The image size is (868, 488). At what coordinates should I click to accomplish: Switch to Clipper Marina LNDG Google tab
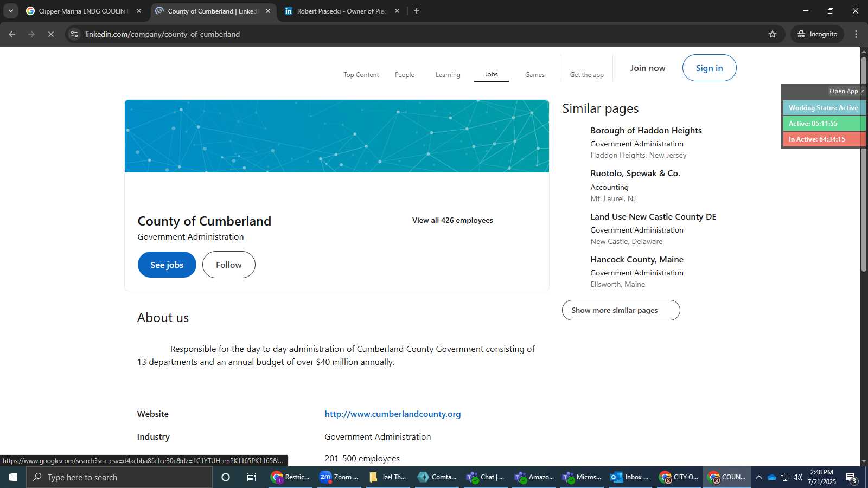(x=84, y=11)
